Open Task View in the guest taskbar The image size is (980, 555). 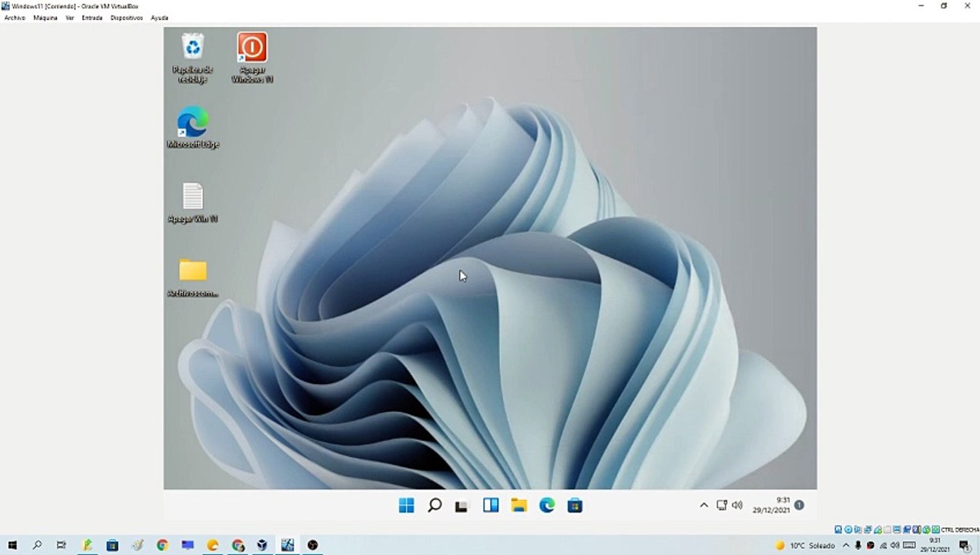[x=461, y=506]
